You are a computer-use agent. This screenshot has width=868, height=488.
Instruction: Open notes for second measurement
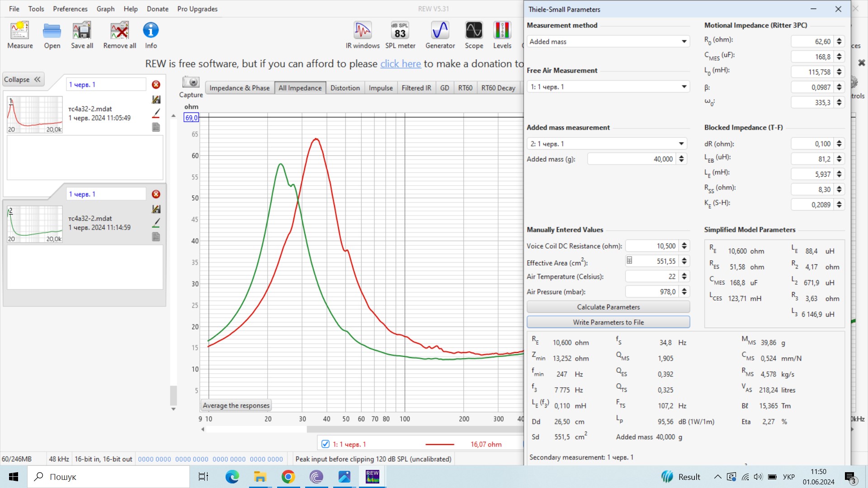tap(156, 237)
